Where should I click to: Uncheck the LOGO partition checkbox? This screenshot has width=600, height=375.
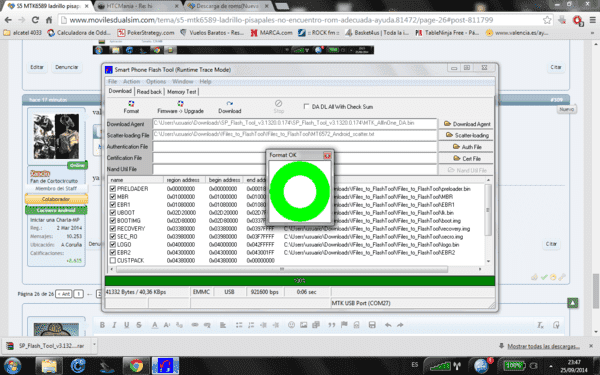(x=112, y=245)
